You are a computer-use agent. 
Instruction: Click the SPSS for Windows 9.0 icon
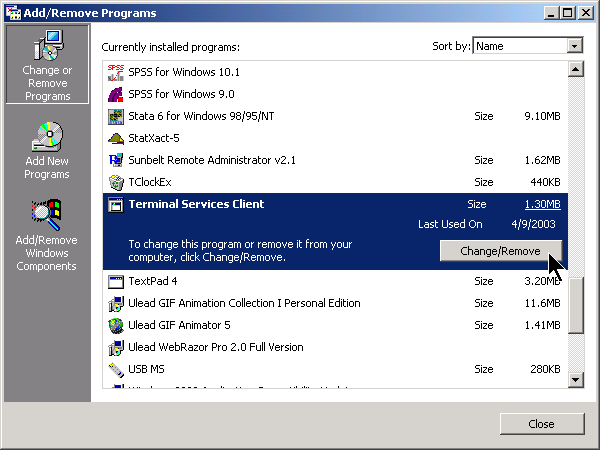coord(115,94)
